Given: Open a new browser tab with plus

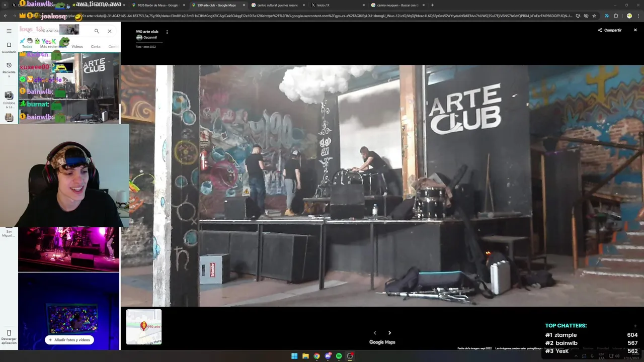Looking at the screenshot, I should 433,5.
